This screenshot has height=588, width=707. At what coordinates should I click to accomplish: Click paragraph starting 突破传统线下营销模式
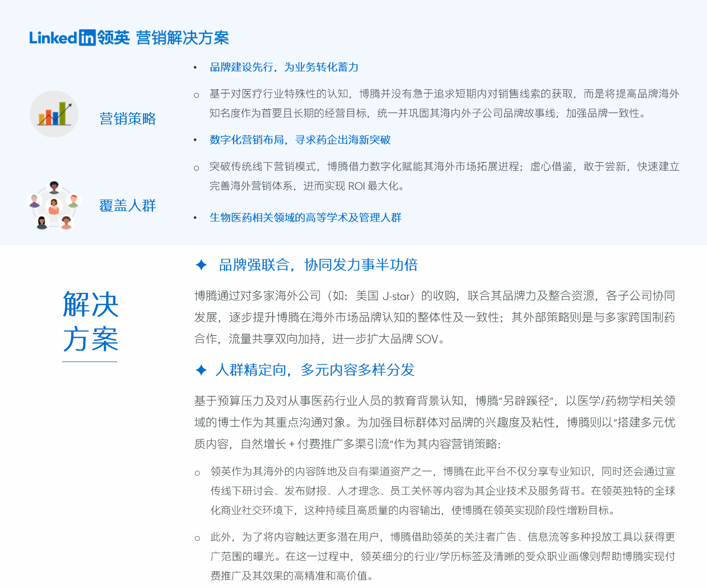click(444, 176)
